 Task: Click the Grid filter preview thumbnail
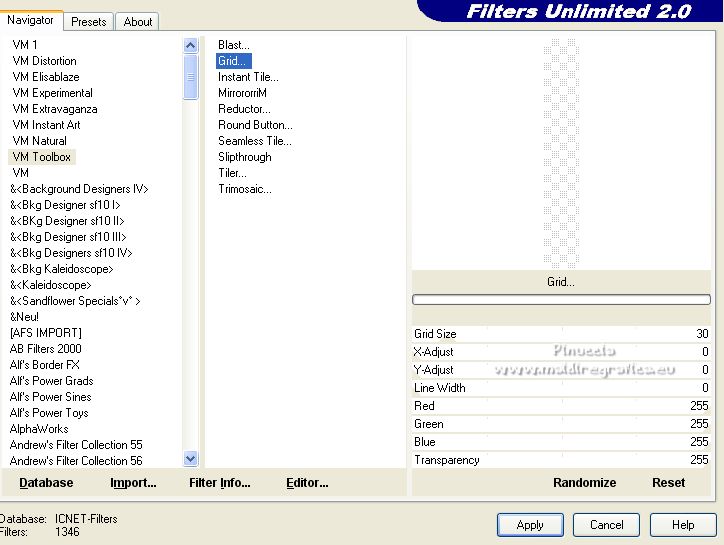tap(561, 153)
